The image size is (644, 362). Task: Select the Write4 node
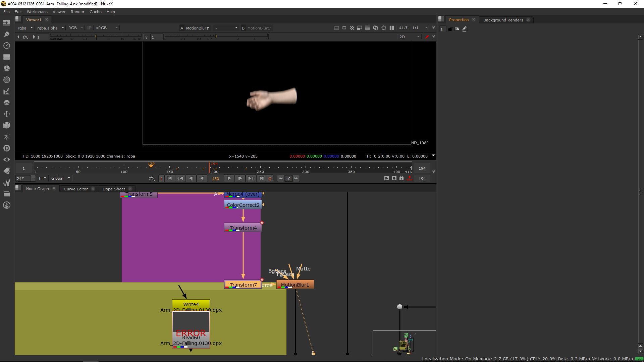click(191, 304)
